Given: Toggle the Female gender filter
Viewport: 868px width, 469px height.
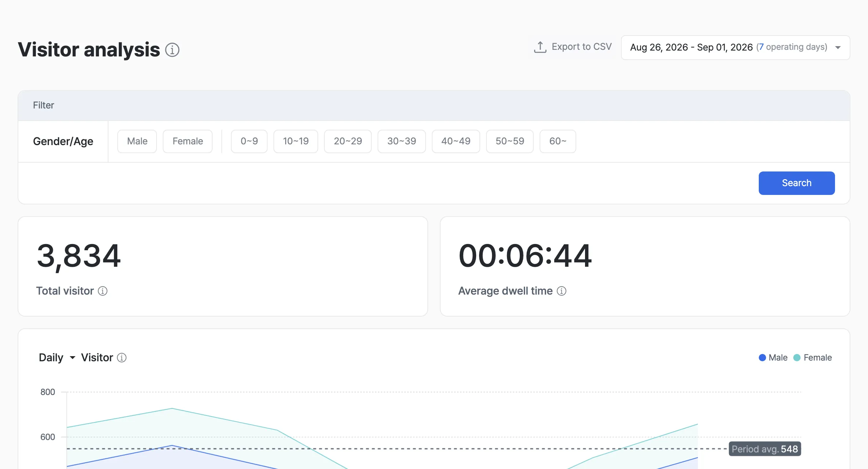Looking at the screenshot, I should 188,141.
